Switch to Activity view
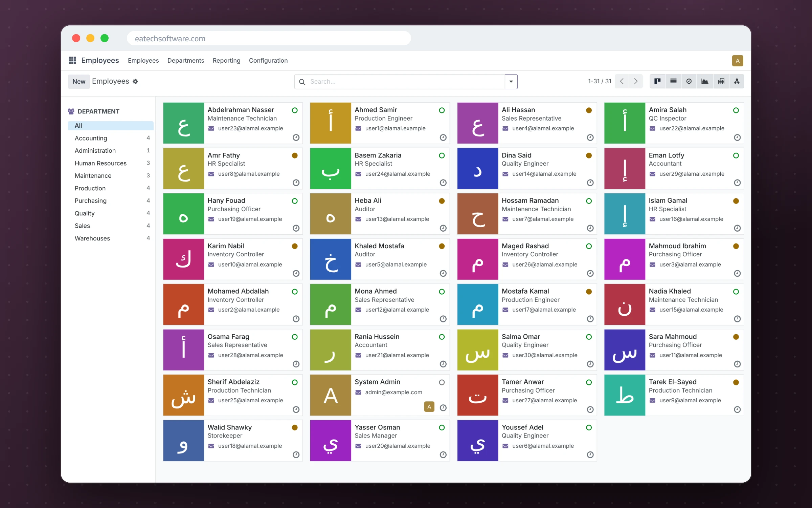Viewport: 812px width, 508px height. (689, 81)
